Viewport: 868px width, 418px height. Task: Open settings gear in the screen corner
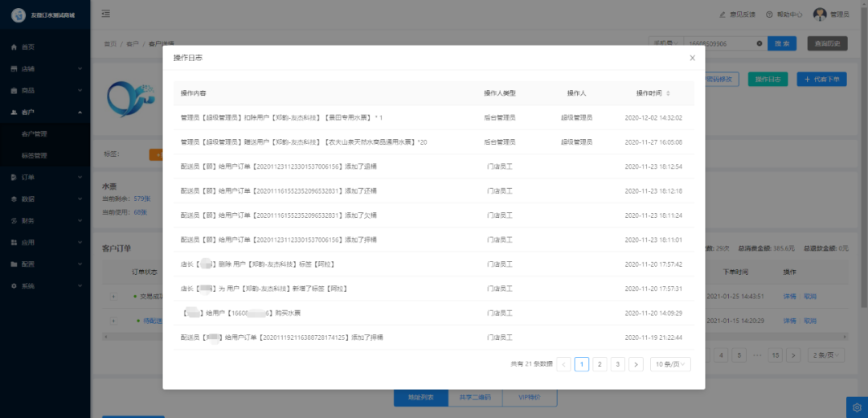pos(857,407)
